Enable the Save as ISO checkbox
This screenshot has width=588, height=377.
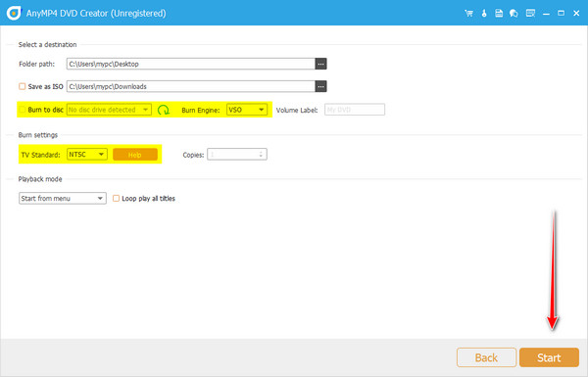(x=23, y=86)
